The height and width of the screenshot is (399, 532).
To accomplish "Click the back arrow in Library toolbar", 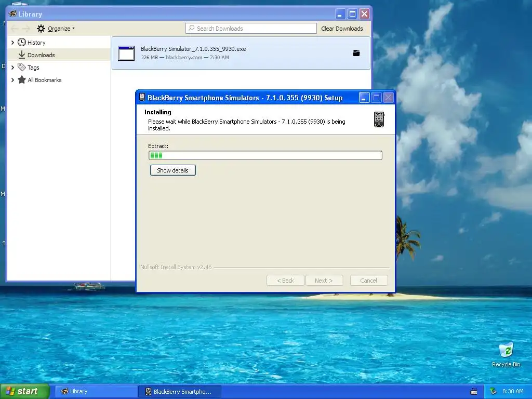I will [x=14, y=29].
